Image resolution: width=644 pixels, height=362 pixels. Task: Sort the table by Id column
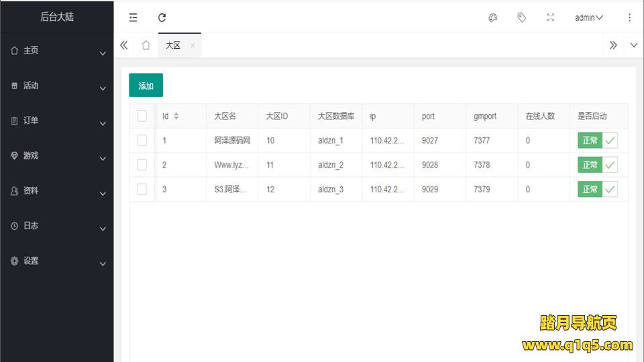(x=176, y=116)
